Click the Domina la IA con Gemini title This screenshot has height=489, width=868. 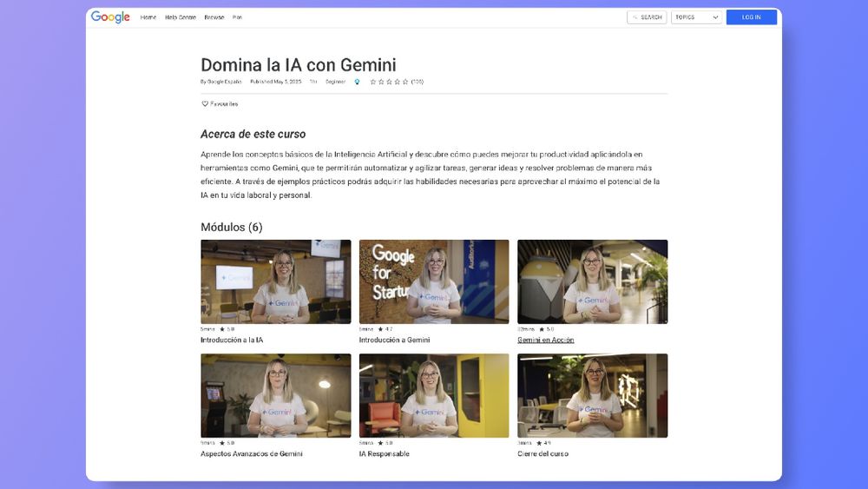click(299, 65)
